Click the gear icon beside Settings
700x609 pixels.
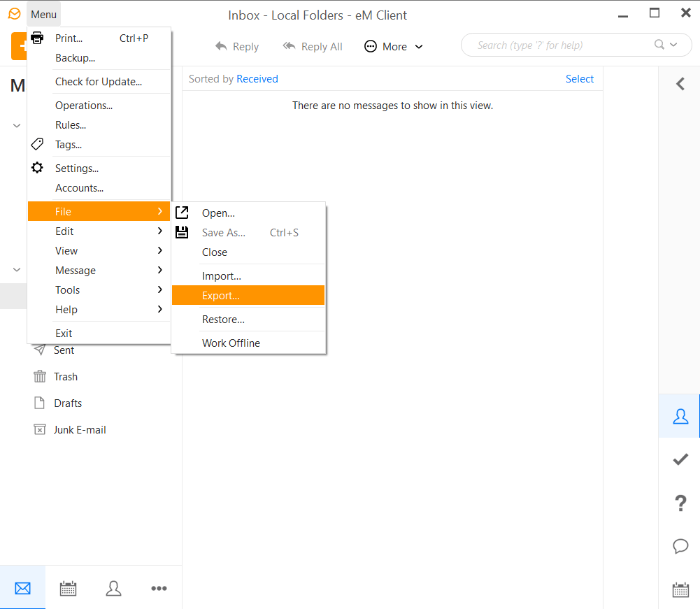tap(38, 168)
